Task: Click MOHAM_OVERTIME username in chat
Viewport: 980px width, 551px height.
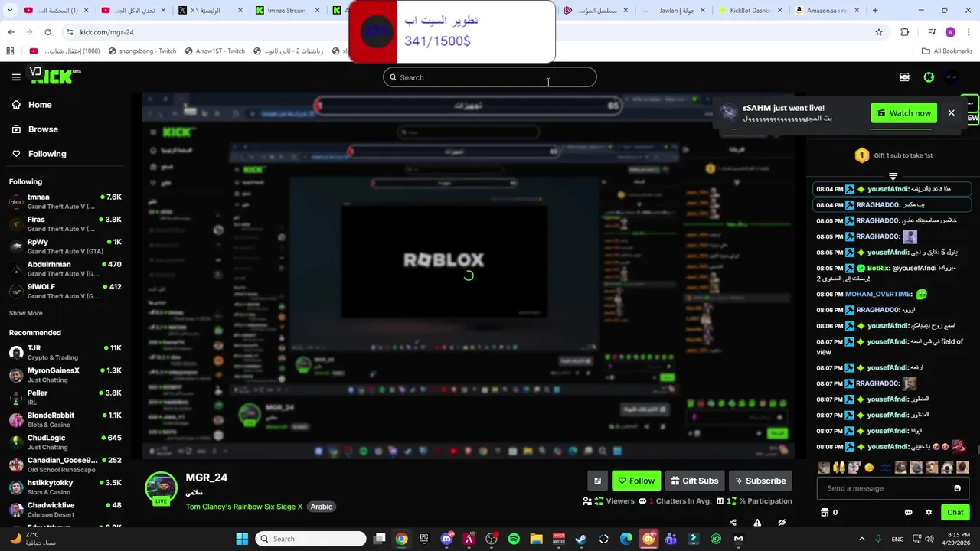Action: coord(878,294)
